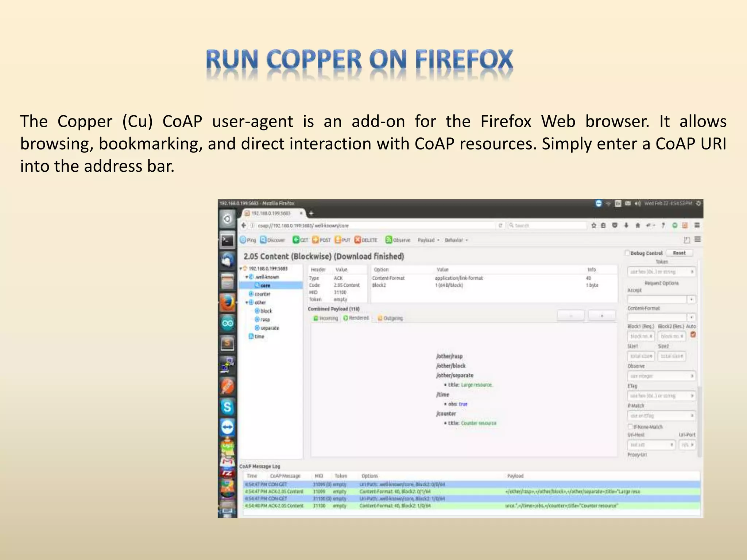
Task: Tick the If-None-Match checkbox
Action: 630,426
